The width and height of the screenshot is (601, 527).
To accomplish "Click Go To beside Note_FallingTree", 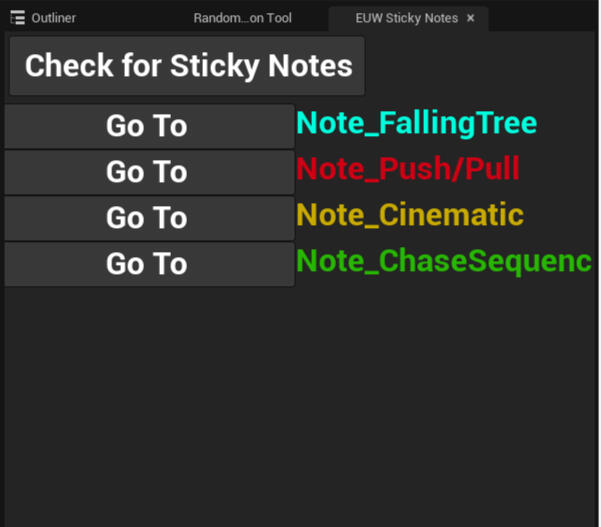I will (x=147, y=126).
